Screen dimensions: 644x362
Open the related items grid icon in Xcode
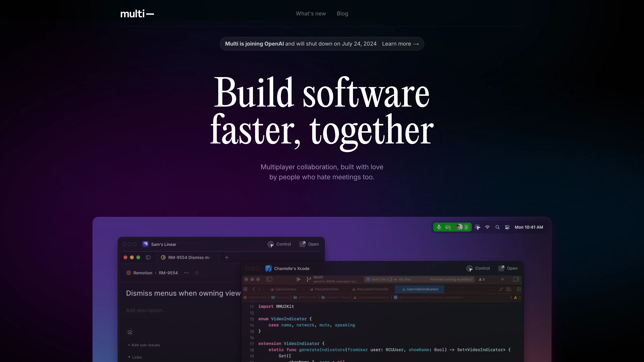tap(245, 289)
